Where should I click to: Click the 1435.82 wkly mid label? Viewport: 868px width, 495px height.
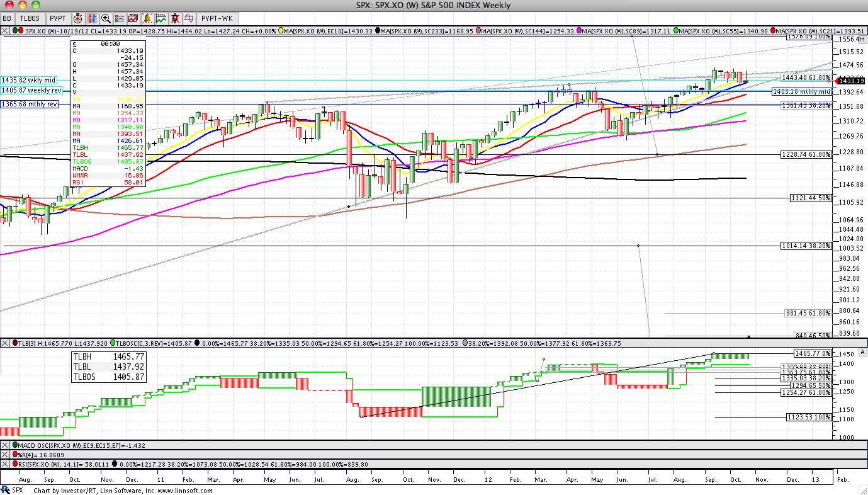[29, 80]
